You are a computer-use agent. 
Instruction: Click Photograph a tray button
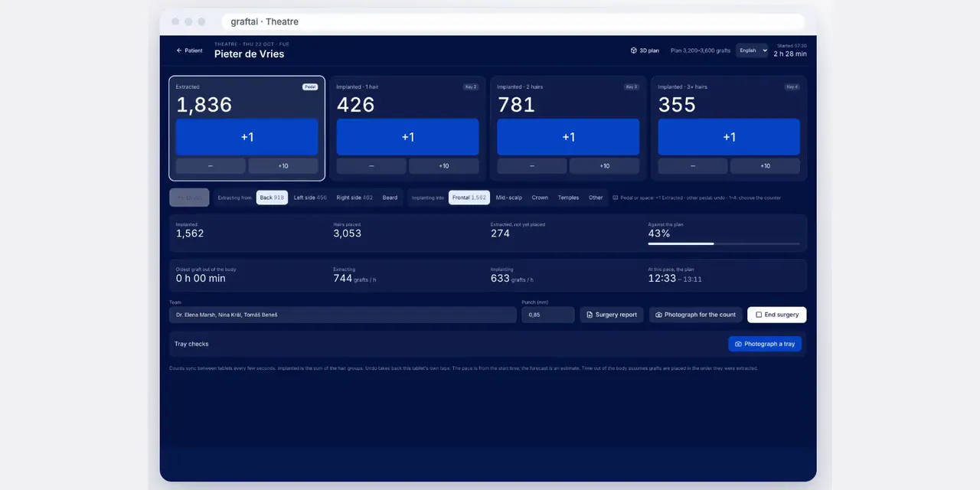tap(765, 344)
